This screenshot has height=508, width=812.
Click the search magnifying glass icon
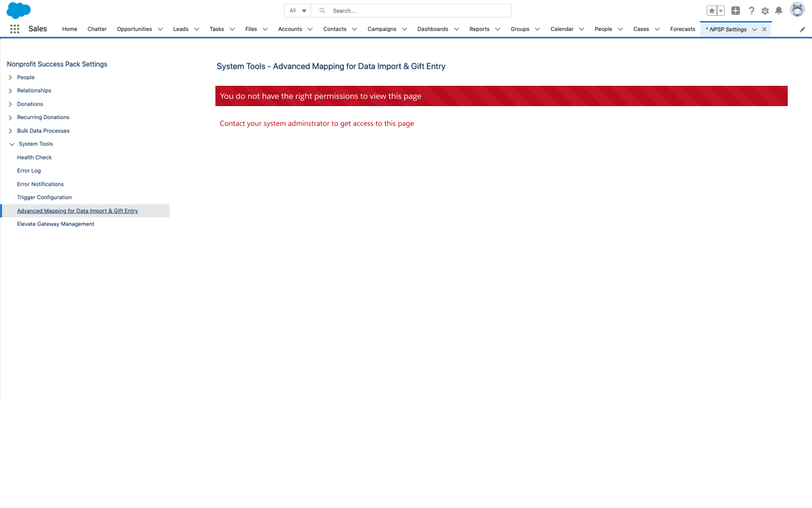[x=322, y=10]
